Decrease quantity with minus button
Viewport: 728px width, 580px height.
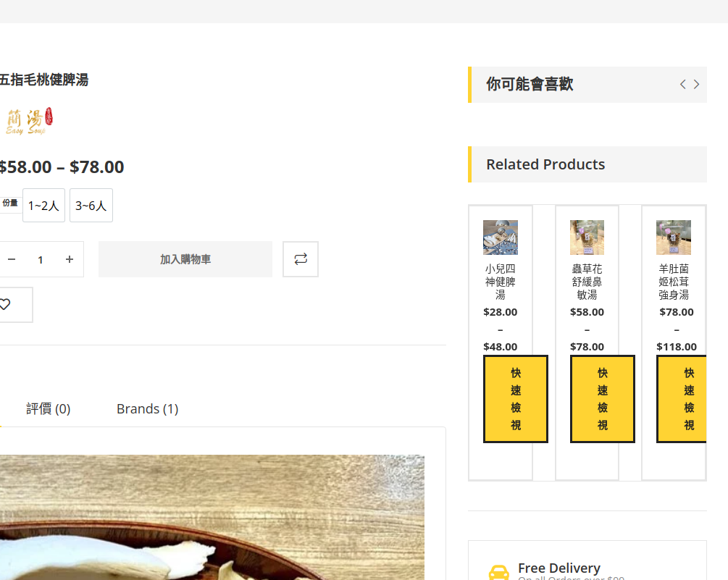coord(12,259)
